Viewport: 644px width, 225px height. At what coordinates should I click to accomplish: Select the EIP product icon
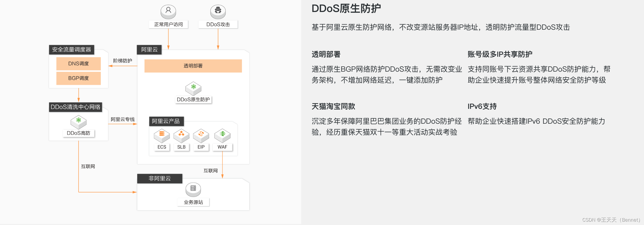click(201, 135)
